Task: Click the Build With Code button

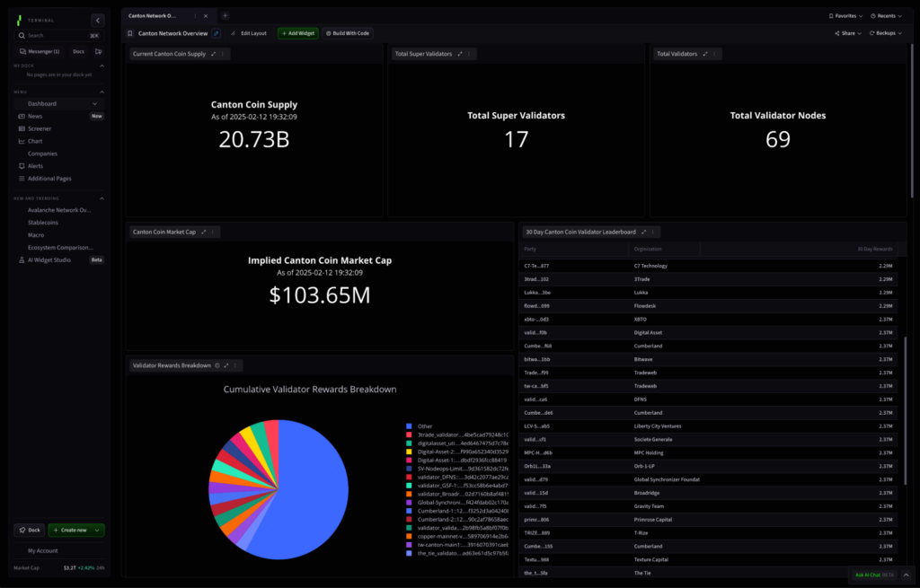Action: pyautogui.click(x=348, y=33)
